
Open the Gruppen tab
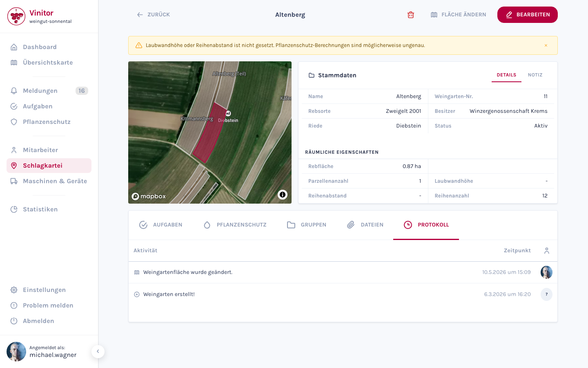coord(307,225)
